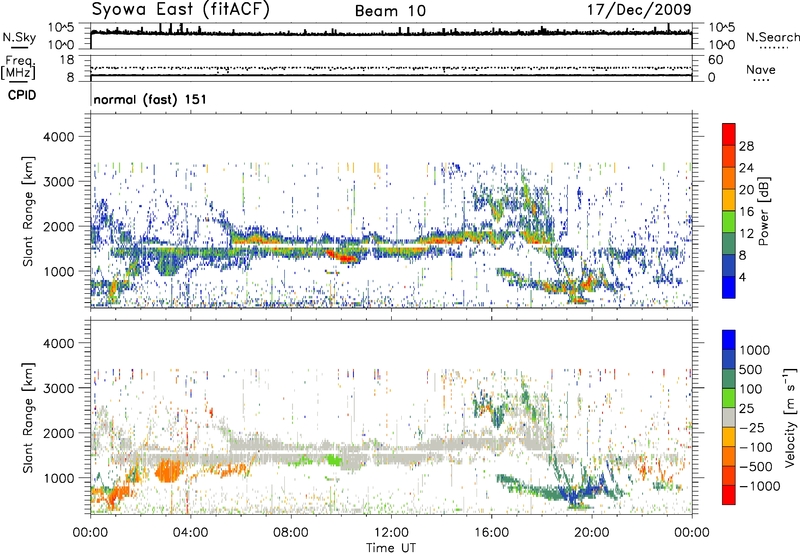
Task: Click the 'Nave' legend label
Action: (x=761, y=69)
